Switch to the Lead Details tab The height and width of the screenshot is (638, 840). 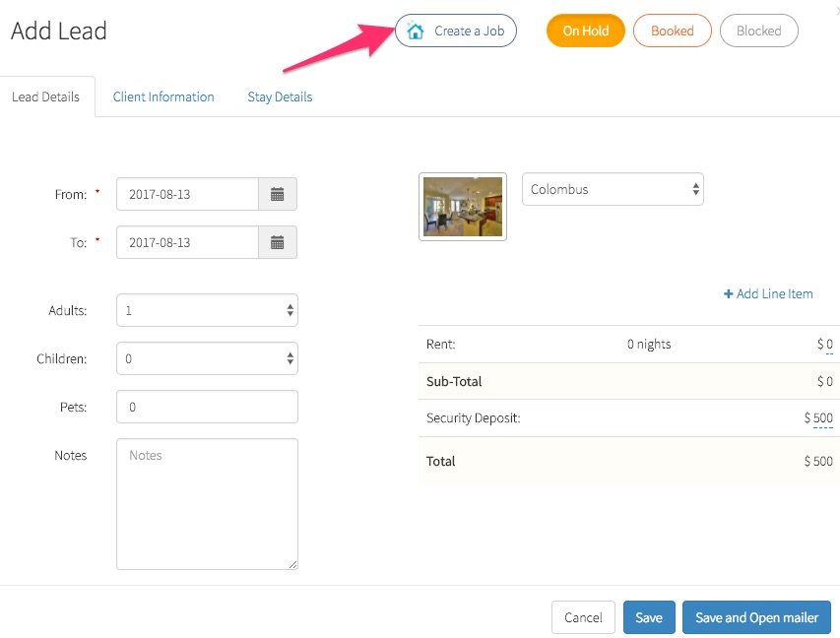tap(46, 96)
